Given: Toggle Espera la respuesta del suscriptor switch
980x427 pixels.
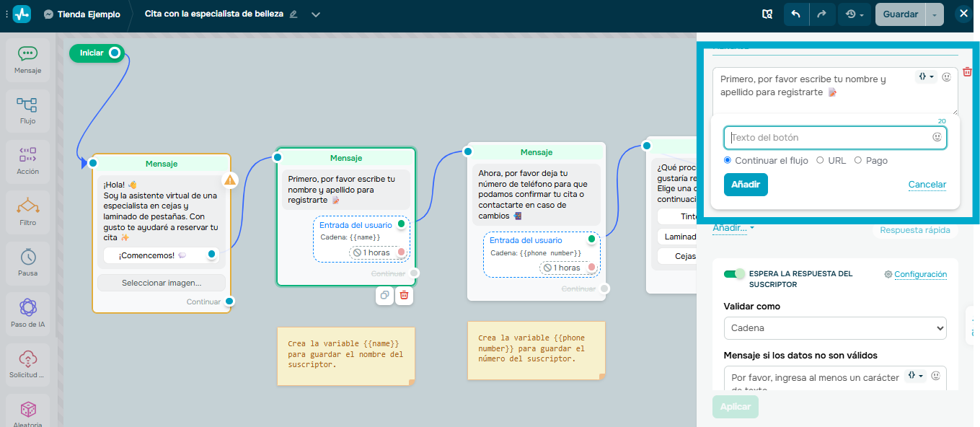Looking at the screenshot, I should (735, 274).
